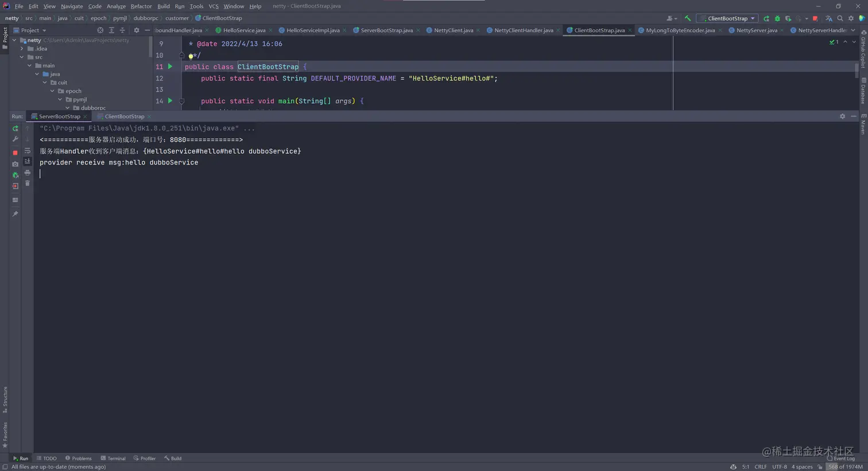Open the Navigate menu

click(x=72, y=6)
